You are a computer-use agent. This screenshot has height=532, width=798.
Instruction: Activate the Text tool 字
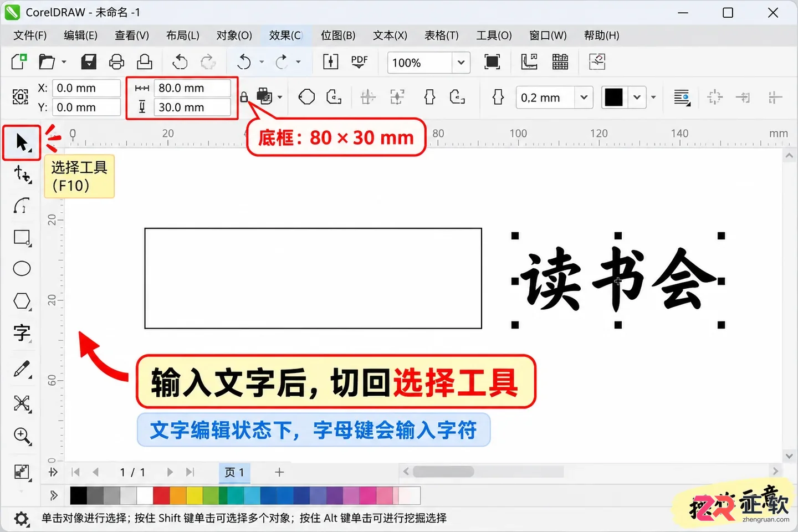click(x=22, y=333)
